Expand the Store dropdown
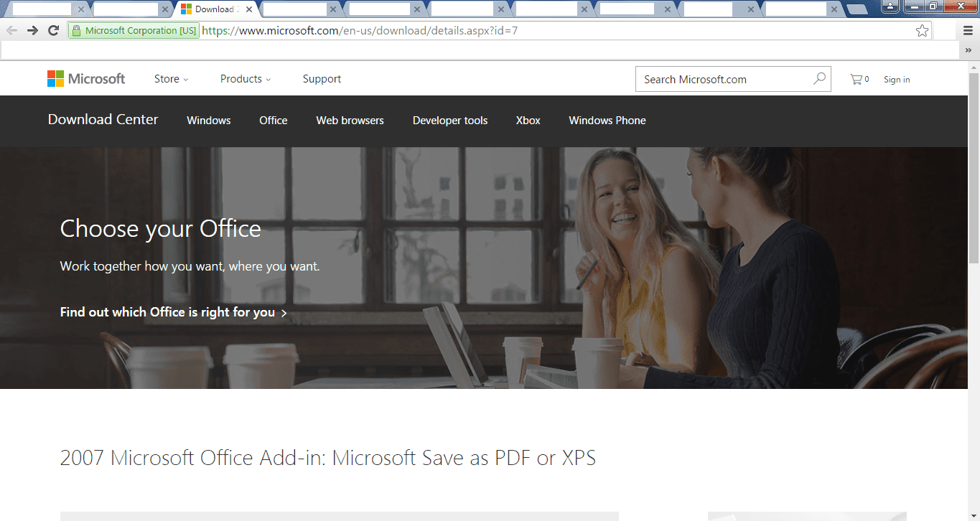980x521 pixels. (171, 79)
